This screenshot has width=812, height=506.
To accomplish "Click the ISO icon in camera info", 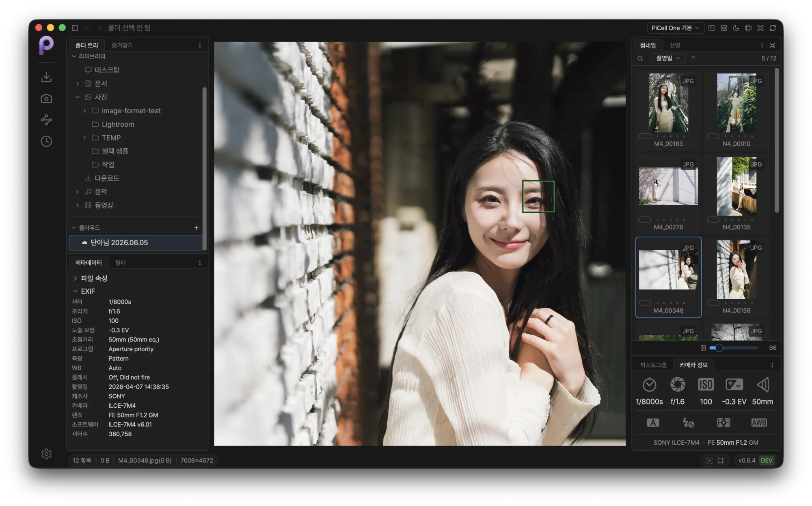I will [x=706, y=384].
